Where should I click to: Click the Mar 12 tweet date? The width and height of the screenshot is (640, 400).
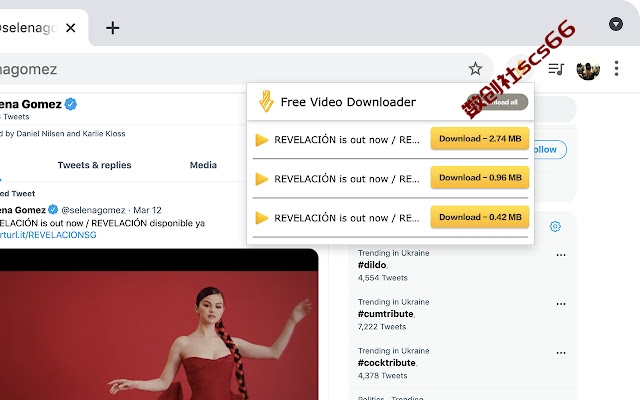click(147, 210)
